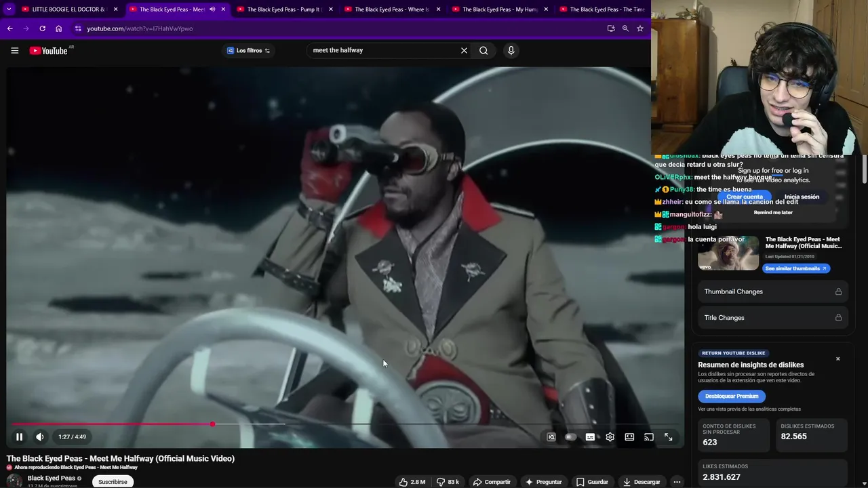The width and height of the screenshot is (868, 488).
Task: Expand the tab search dropdown arrow
Action: [9, 9]
